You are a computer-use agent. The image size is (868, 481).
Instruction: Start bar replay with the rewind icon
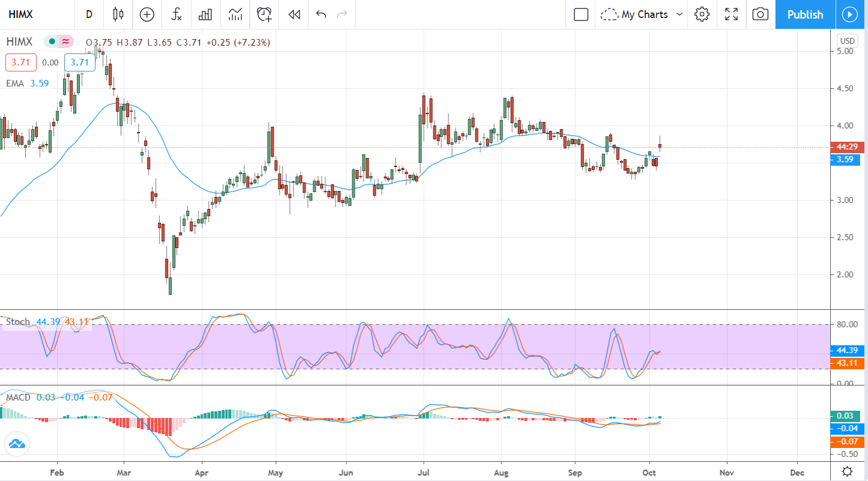(294, 14)
